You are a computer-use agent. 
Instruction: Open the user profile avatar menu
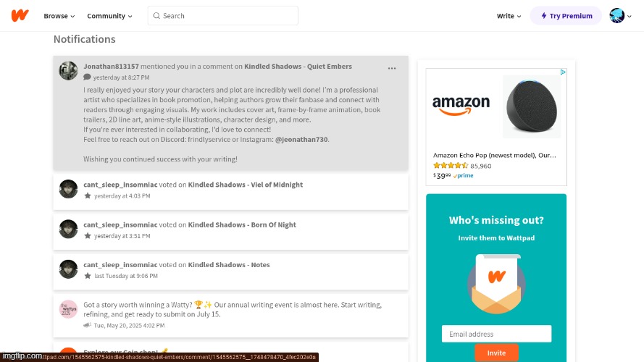(620, 16)
